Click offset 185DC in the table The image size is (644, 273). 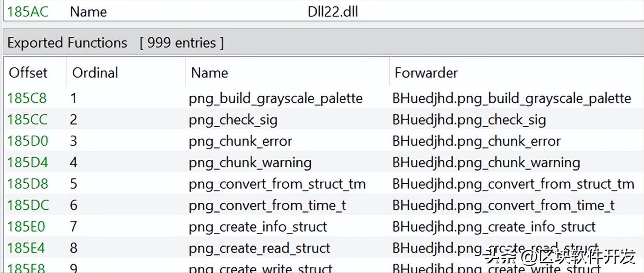28,206
